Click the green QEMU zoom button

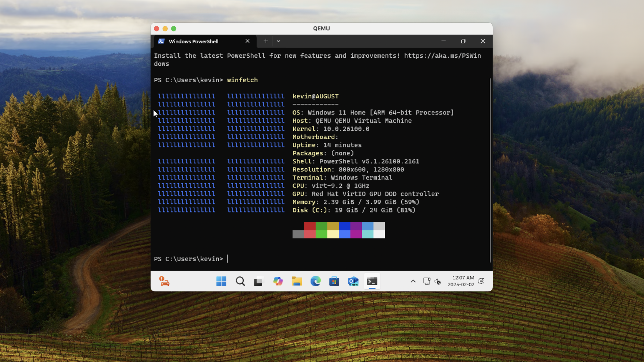point(174,29)
